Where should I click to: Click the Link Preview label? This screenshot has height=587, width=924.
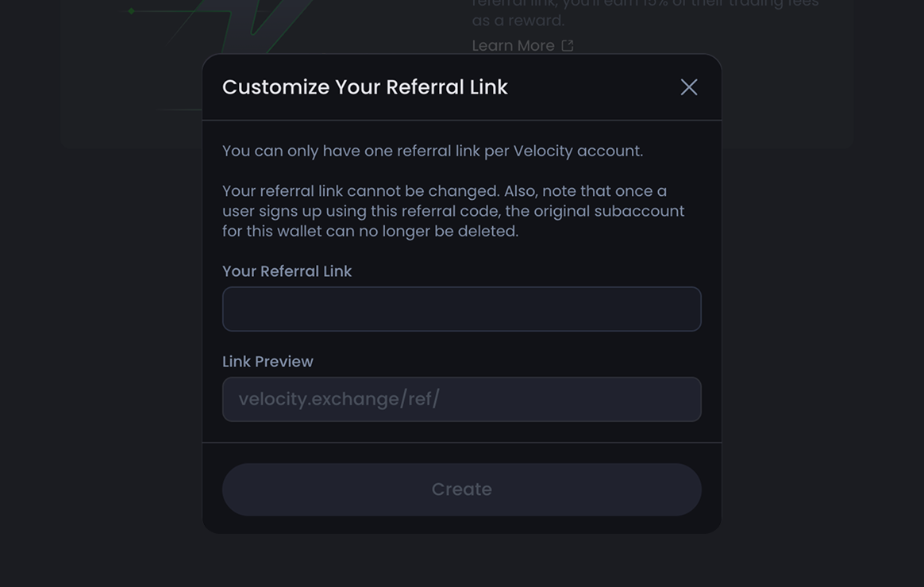pos(268,362)
